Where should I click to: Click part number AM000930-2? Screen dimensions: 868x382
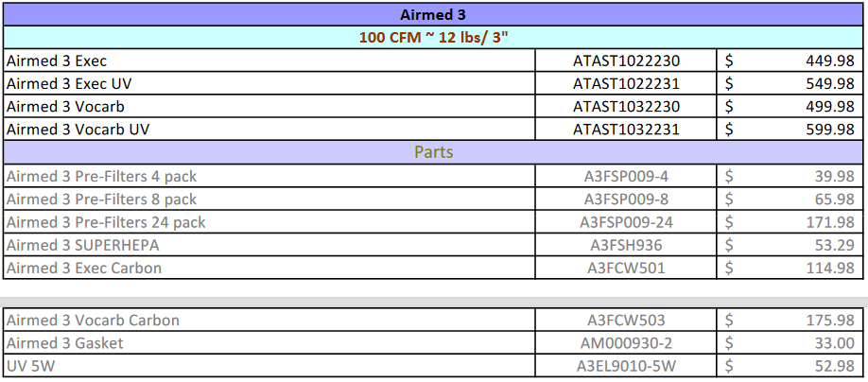[x=626, y=343]
